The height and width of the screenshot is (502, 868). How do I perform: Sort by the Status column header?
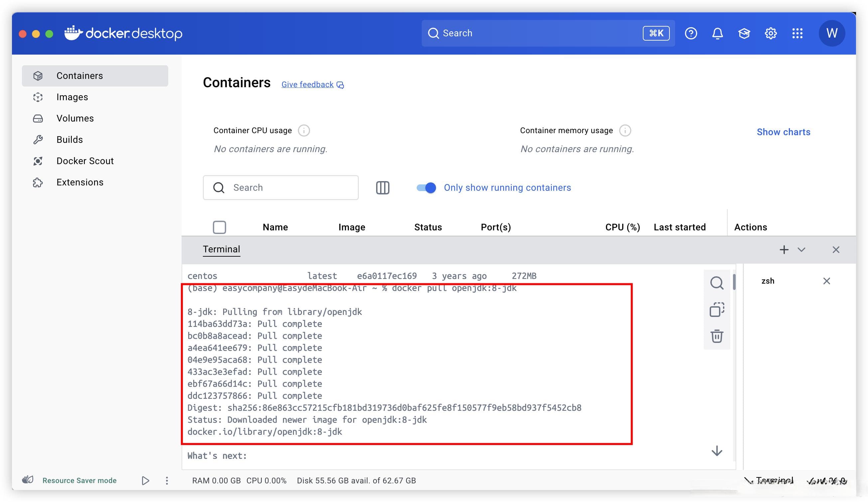pos(428,227)
